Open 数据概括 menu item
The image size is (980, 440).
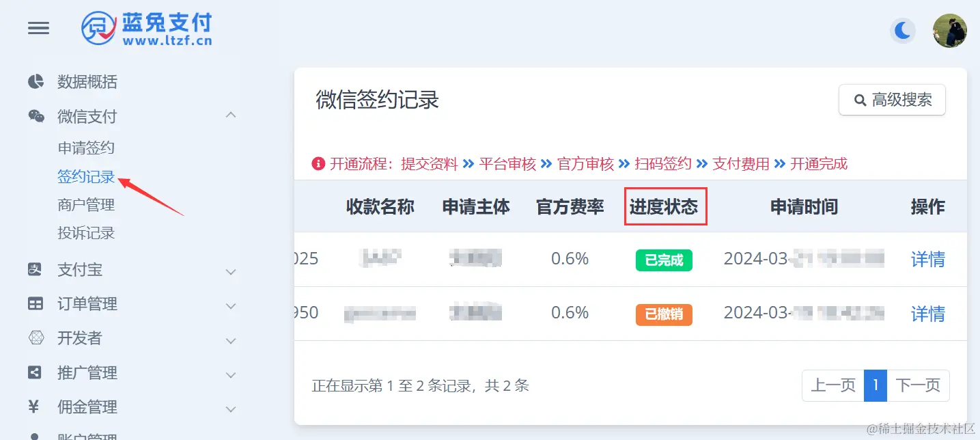pos(87,82)
